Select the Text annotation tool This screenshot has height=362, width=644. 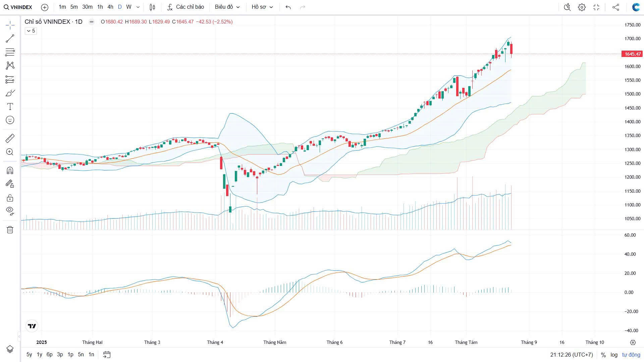point(10,107)
